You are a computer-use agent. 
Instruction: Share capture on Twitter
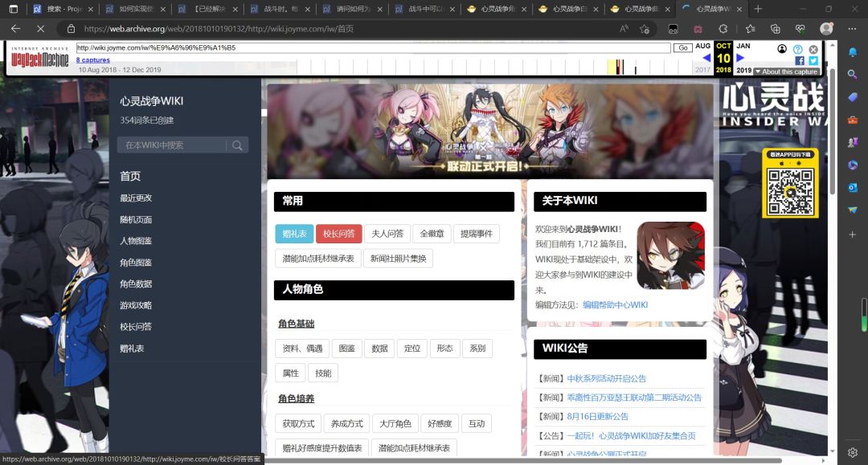coord(813,60)
